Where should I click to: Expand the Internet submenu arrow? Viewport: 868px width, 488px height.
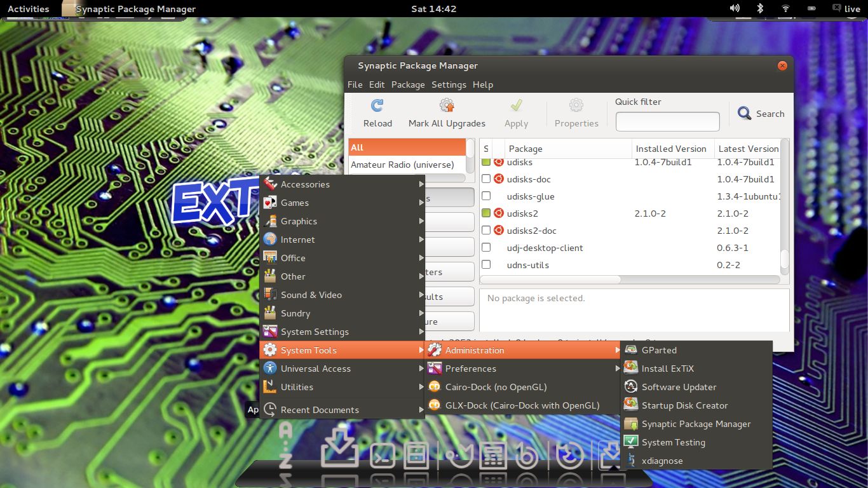pyautogui.click(x=421, y=240)
